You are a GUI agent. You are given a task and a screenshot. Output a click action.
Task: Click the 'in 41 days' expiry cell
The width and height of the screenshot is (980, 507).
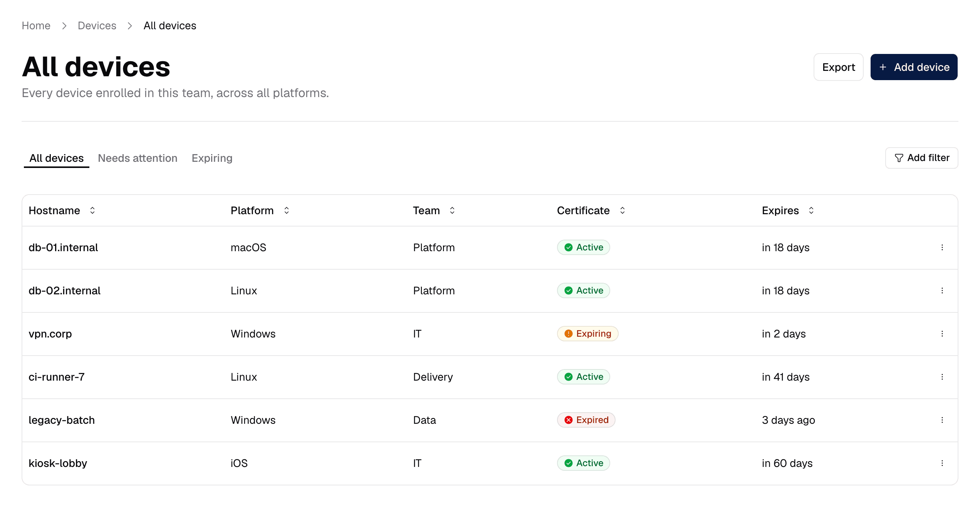click(x=785, y=377)
